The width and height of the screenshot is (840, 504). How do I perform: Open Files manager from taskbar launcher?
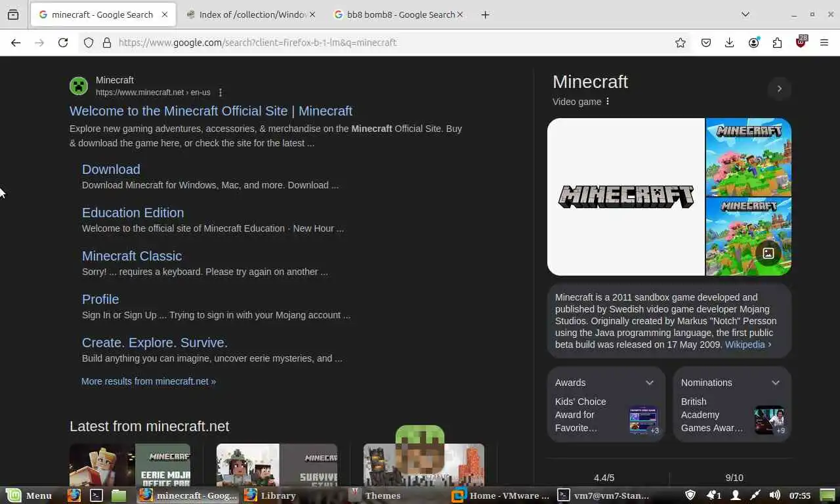tap(119, 495)
